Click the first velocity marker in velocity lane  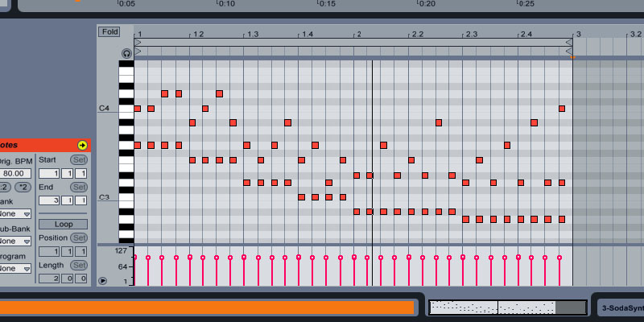[x=135, y=258]
